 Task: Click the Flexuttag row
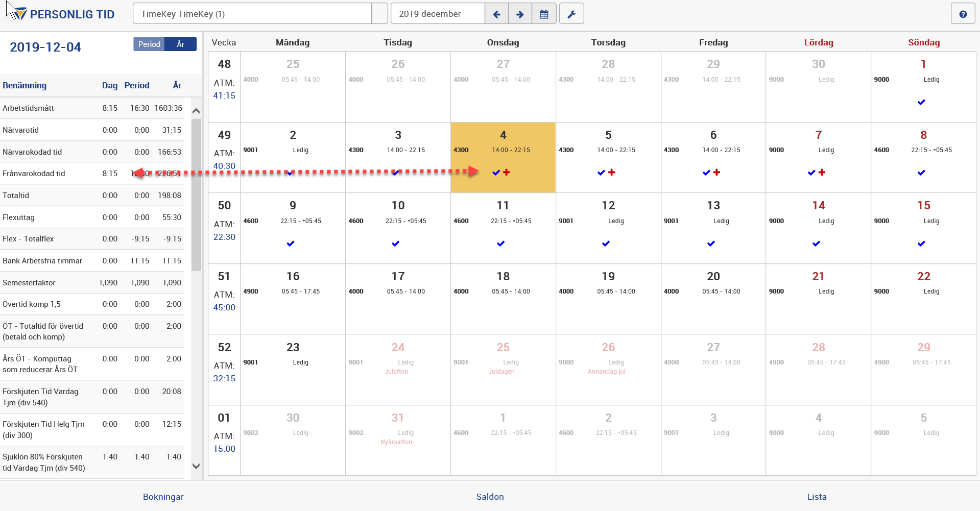pyautogui.click(x=92, y=217)
